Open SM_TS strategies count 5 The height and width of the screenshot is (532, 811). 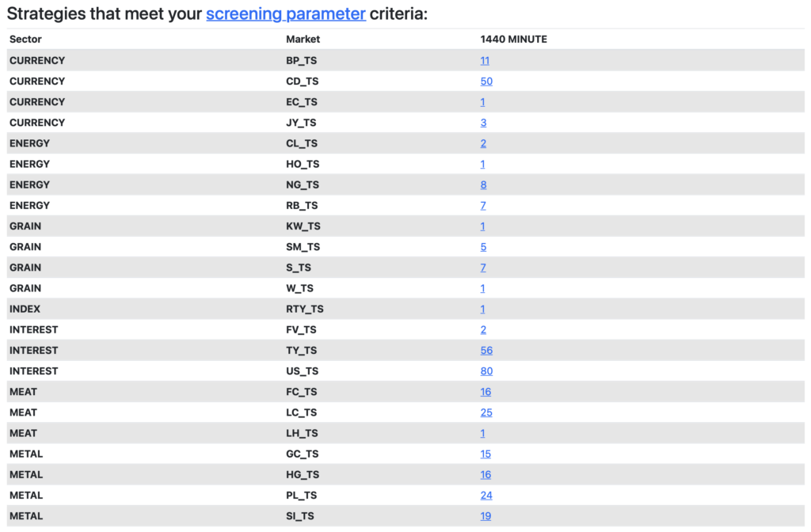click(483, 247)
